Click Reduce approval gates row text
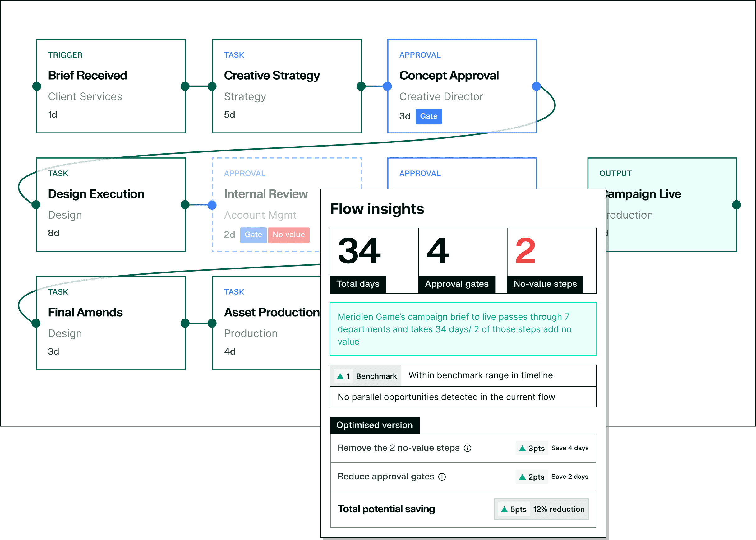756x540 pixels. (x=386, y=477)
